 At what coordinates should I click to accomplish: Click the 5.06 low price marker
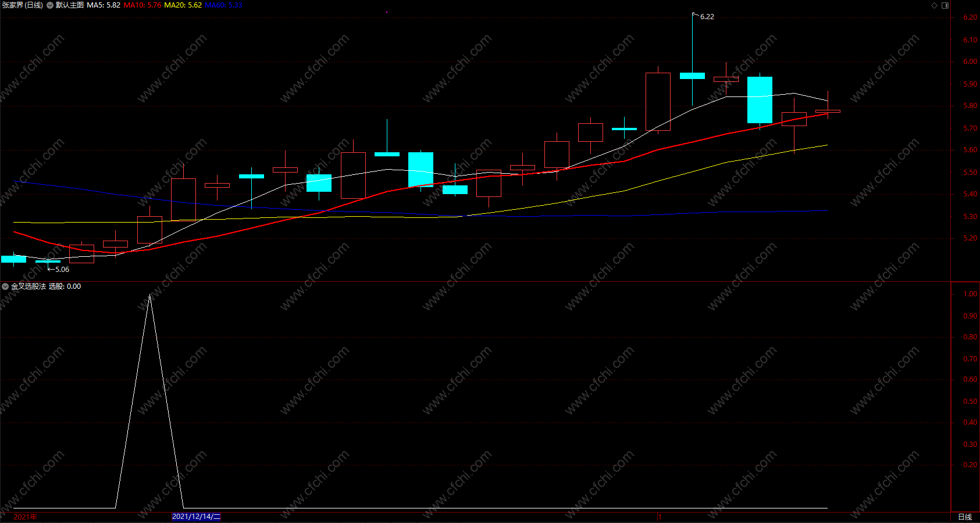(62, 270)
